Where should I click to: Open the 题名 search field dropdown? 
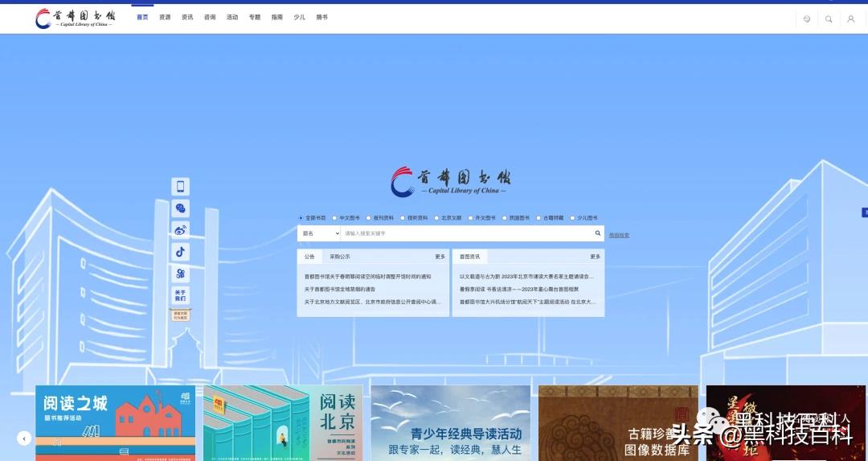[319, 233]
